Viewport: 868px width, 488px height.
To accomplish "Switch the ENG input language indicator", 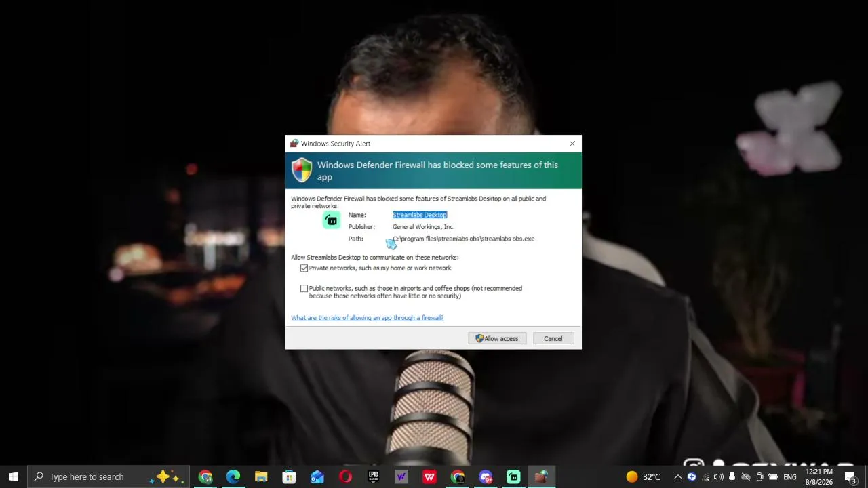I will point(790,476).
